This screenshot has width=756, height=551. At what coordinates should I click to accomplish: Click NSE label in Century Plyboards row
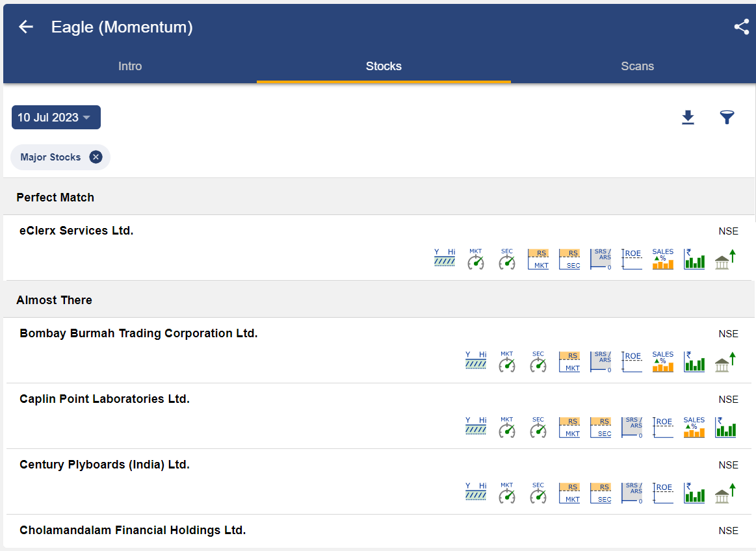point(728,465)
